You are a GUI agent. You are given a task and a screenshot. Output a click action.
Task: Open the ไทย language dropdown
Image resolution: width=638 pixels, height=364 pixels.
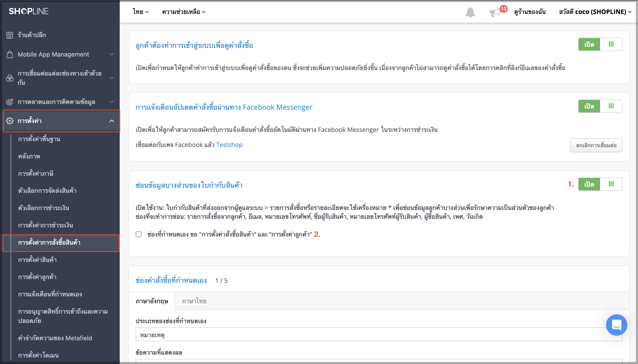pos(141,12)
